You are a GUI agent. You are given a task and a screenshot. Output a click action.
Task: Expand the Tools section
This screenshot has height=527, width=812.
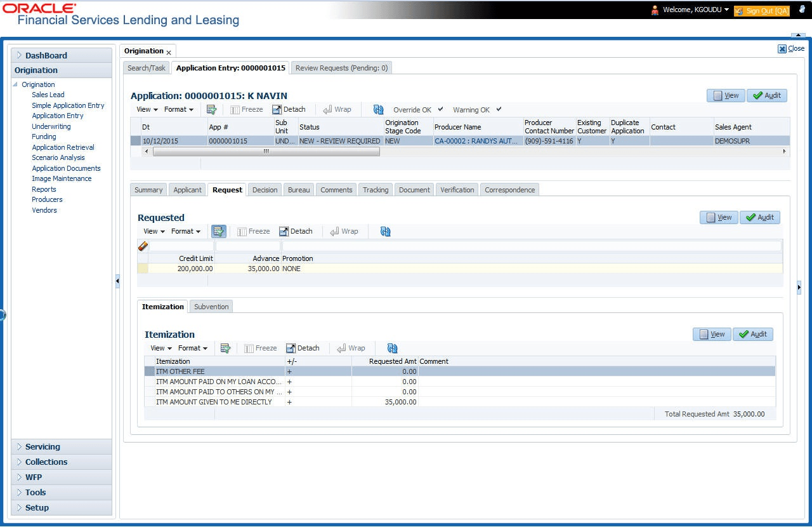[x=62, y=493]
